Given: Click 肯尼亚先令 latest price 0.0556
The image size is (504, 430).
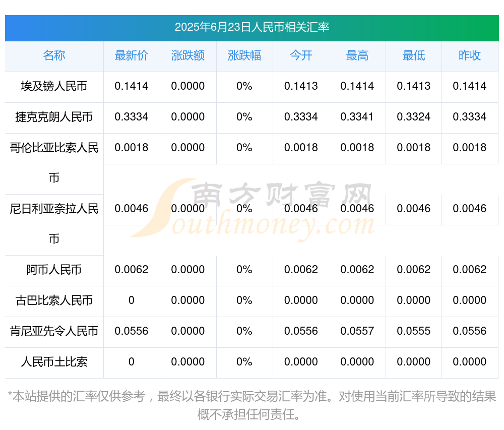Looking at the screenshot, I should click(132, 331).
